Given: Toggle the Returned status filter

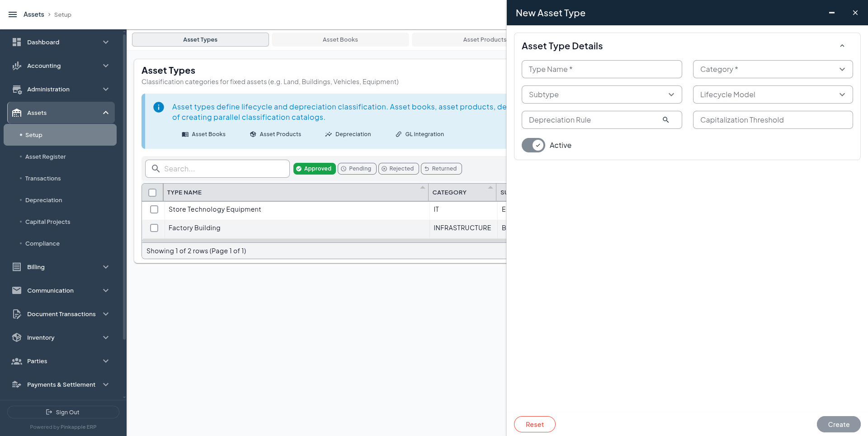Looking at the screenshot, I should coord(441,169).
